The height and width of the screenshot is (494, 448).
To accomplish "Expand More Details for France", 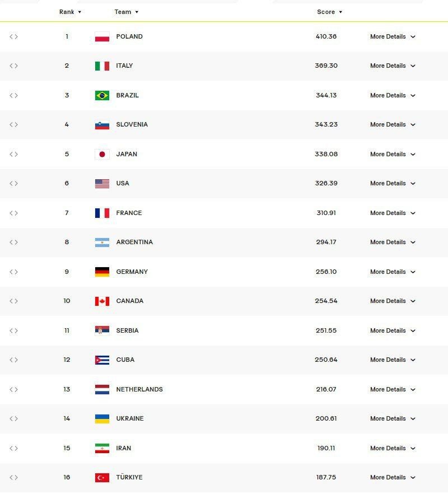I will 393,213.
